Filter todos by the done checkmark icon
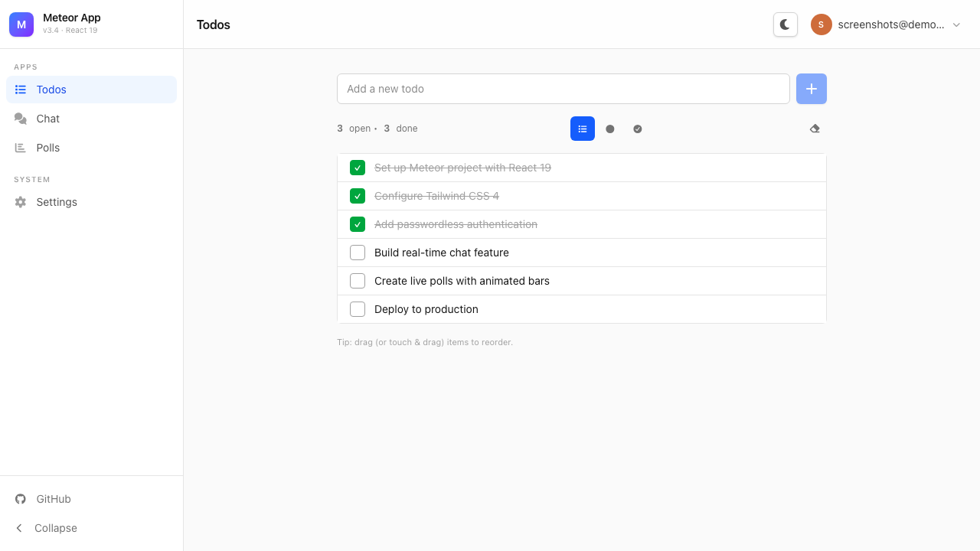 click(638, 129)
